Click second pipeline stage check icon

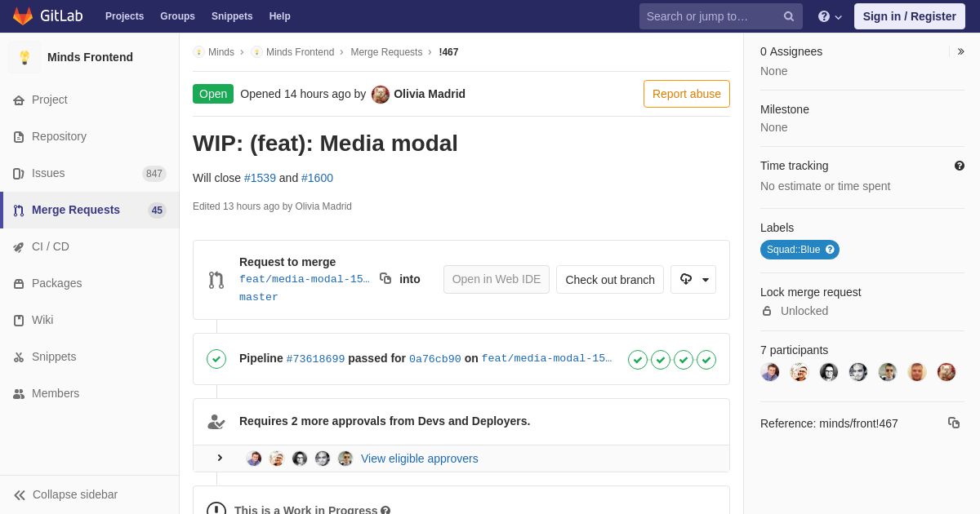(x=661, y=360)
